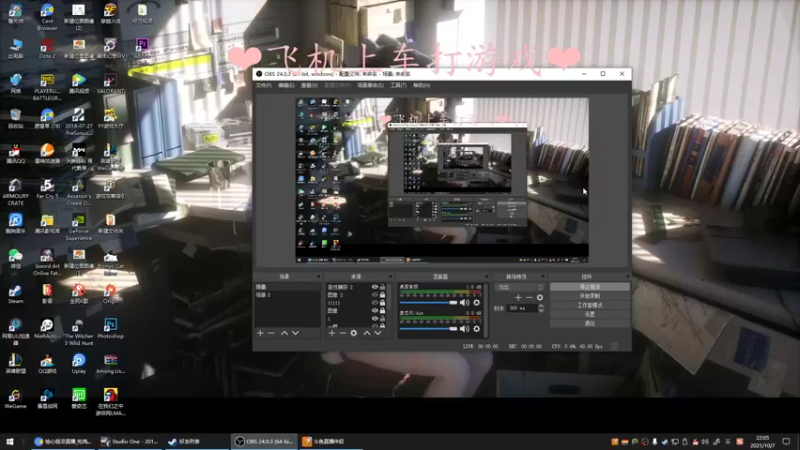800x450 pixels.
Task: Remove selected scene with minus icon
Action: (x=271, y=333)
